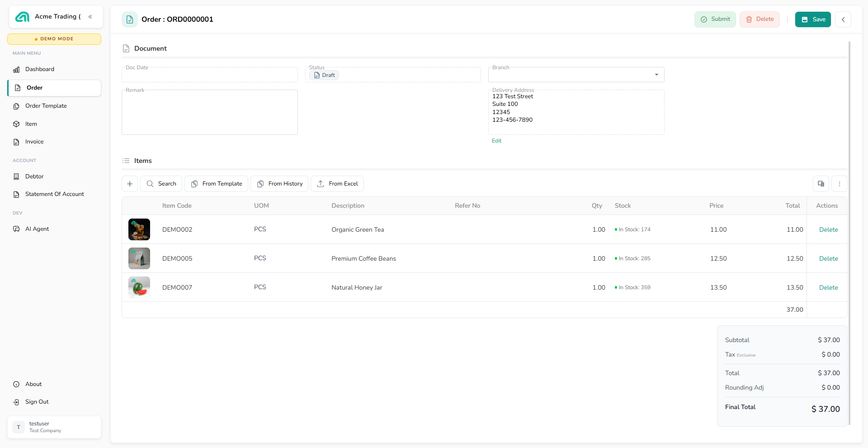Image resolution: width=868 pixels, height=448 pixels.
Task: Click the Sign Out door icon
Action: tap(16, 402)
